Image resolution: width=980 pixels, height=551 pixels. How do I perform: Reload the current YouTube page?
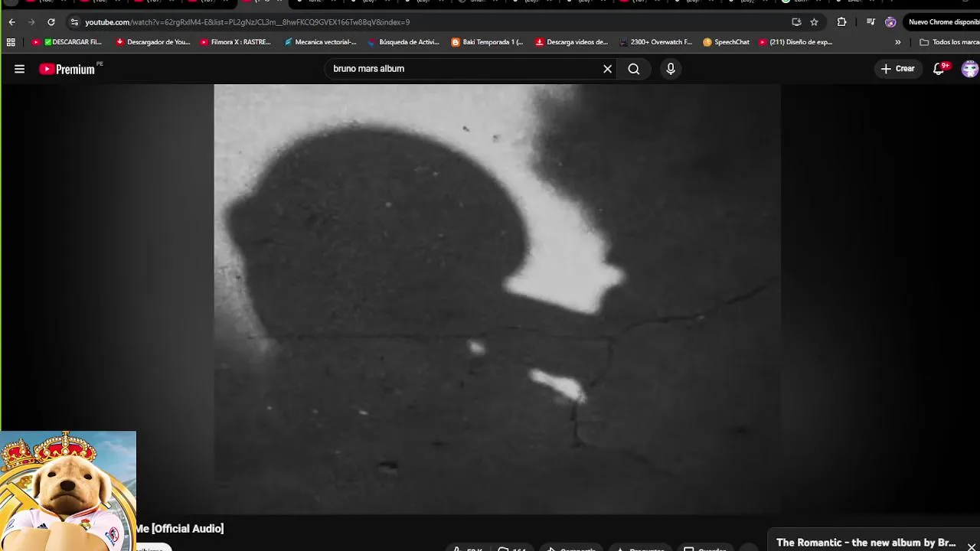tap(51, 22)
